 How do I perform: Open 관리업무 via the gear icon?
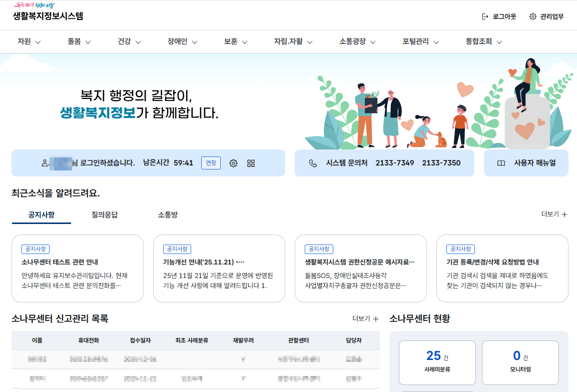point(532,16)
